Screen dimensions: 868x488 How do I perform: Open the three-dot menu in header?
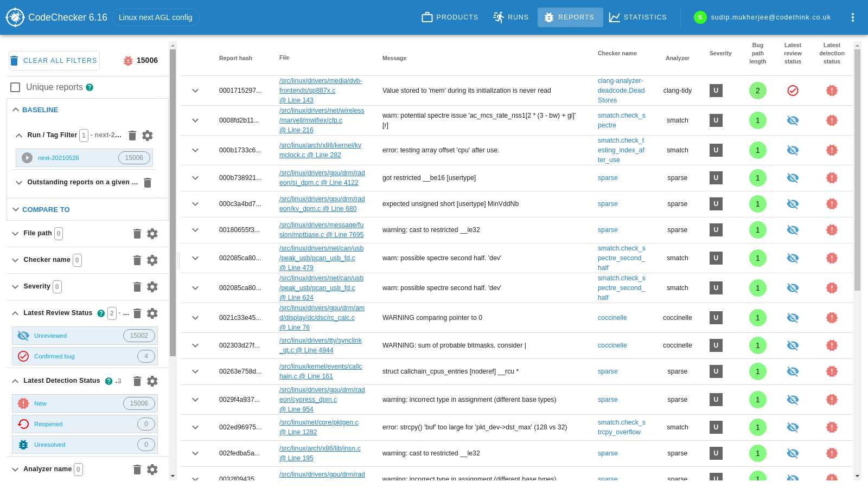(852, 17)
